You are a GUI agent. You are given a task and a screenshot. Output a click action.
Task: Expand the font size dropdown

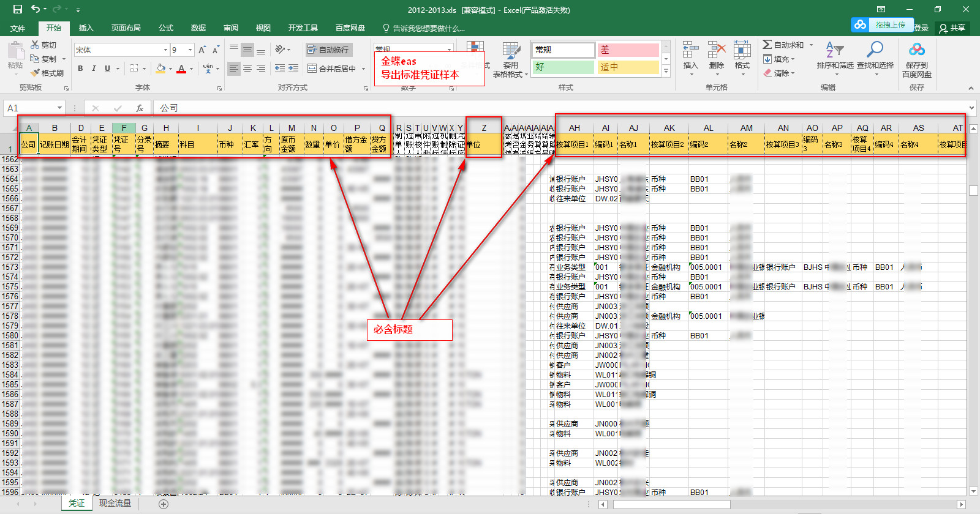(x=190, y=50)
